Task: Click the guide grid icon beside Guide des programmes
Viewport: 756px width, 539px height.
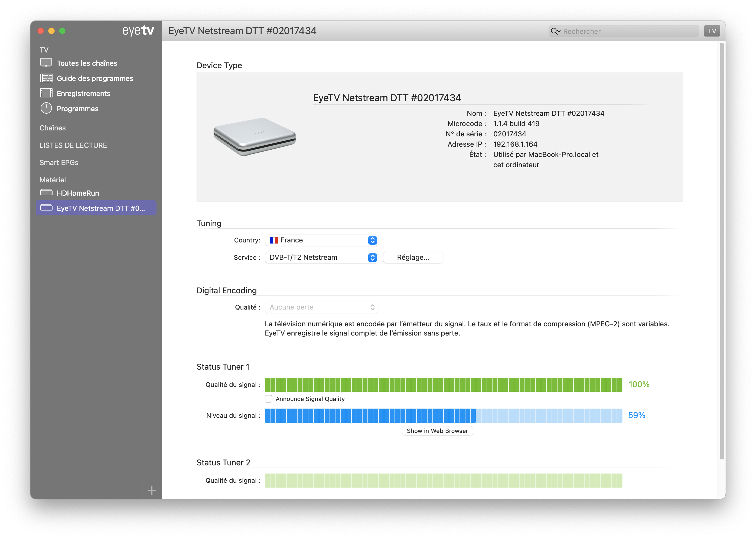Action: pyautogui.click(x=46, y=78)
